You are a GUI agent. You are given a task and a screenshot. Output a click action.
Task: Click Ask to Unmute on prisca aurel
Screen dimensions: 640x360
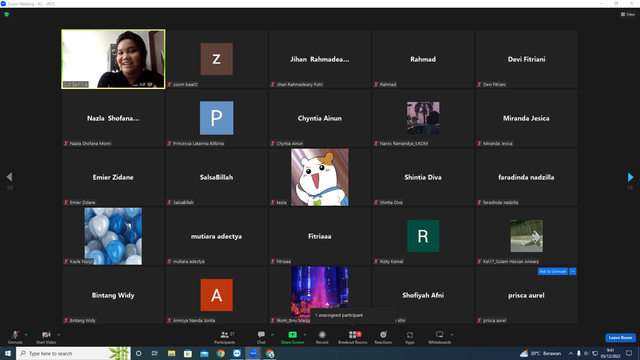[553, 271]
